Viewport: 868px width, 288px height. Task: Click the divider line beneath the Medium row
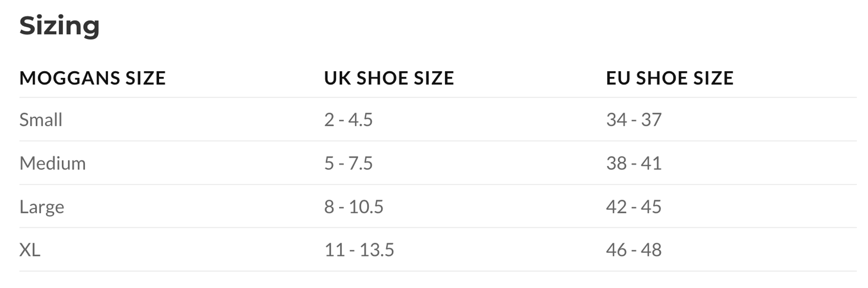click(x=438, y=184)
